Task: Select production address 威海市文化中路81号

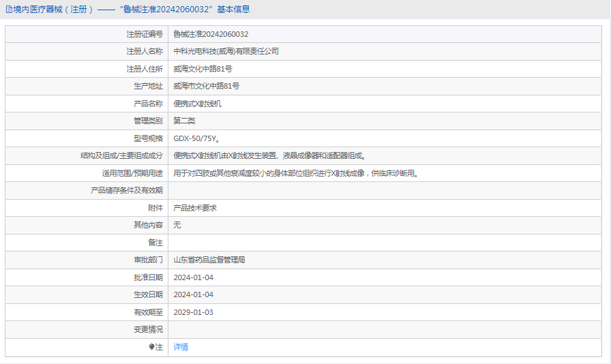Action: (207, 86)
